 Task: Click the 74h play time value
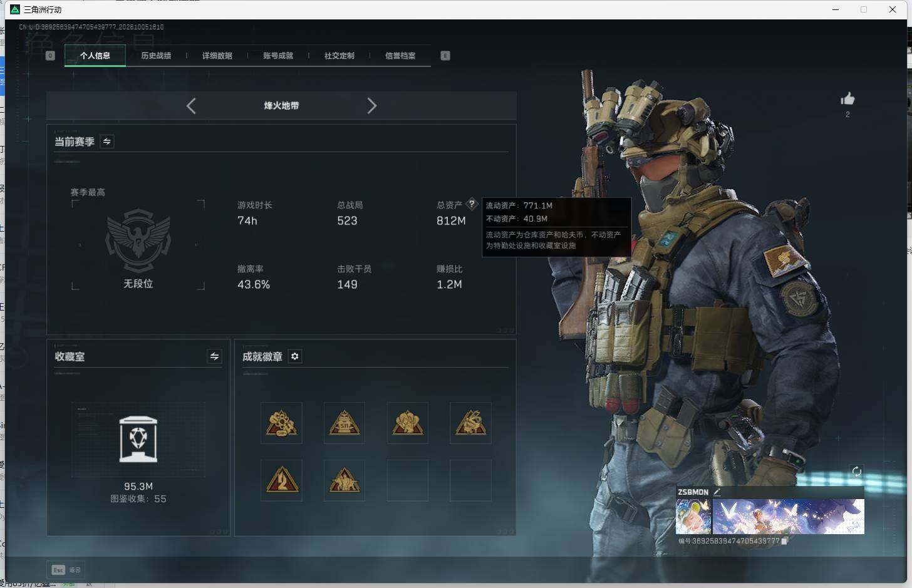[x=247, y=220]
